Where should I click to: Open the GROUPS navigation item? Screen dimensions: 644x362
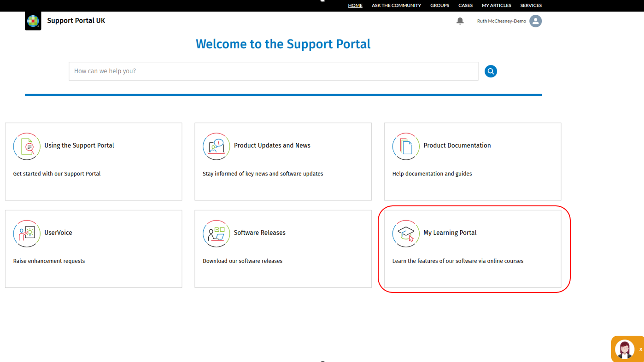pos(439,6)
